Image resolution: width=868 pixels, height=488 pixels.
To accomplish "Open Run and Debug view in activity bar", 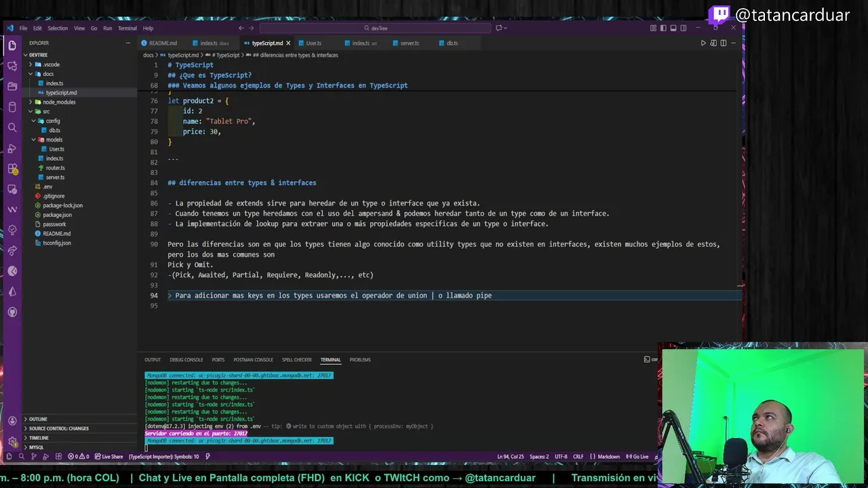I will point(12,148).
